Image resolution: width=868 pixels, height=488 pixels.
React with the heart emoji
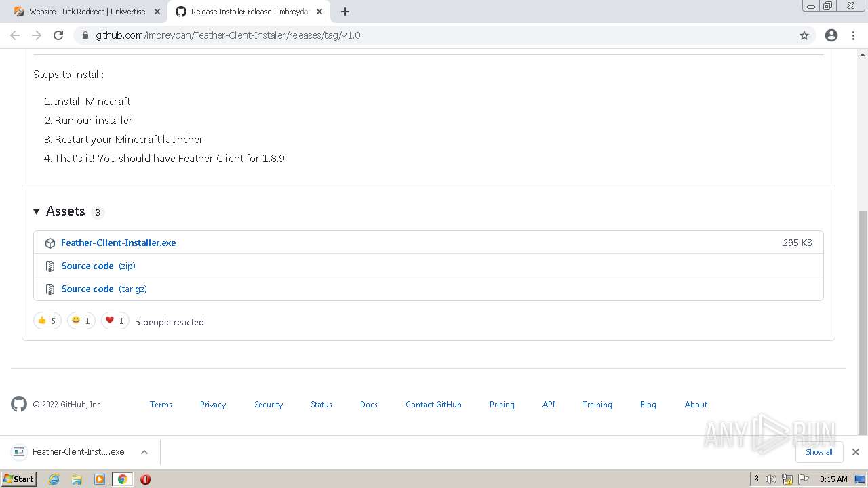point(115,321)
